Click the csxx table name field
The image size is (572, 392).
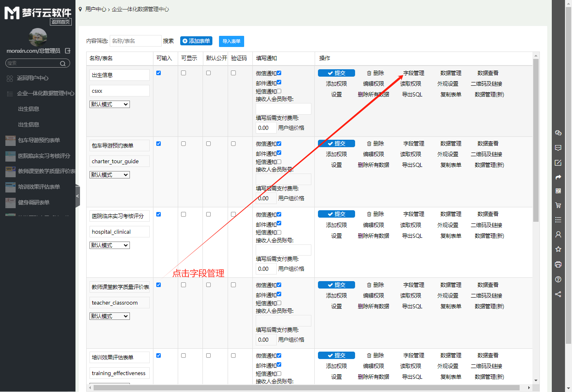pos(120,91)
